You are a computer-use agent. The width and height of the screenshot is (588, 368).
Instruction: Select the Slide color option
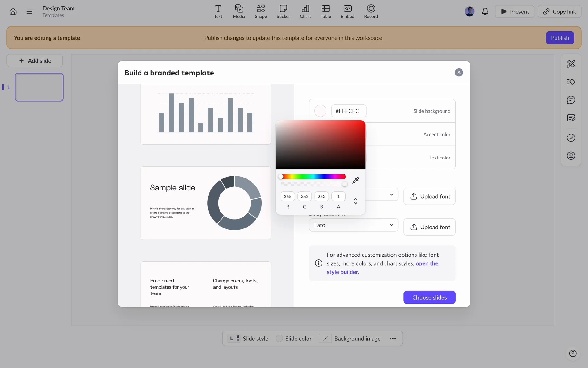pyautogui.click(x=293, y=339)
